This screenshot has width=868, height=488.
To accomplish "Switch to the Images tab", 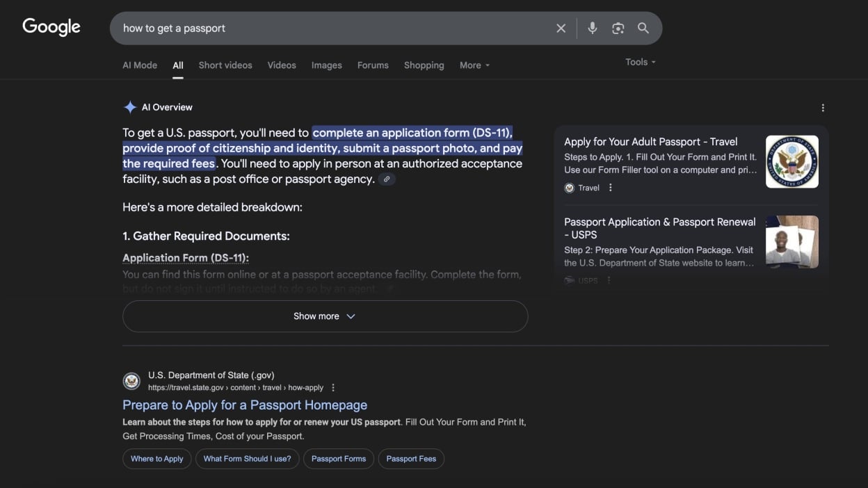I will [x=326, y=65].
